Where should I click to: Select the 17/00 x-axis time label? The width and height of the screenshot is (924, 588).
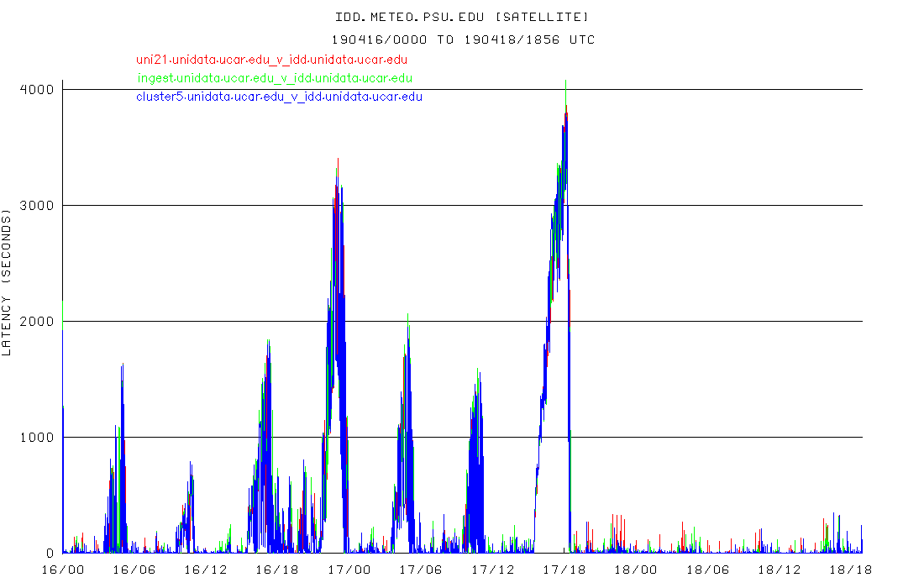click(349, 570)
